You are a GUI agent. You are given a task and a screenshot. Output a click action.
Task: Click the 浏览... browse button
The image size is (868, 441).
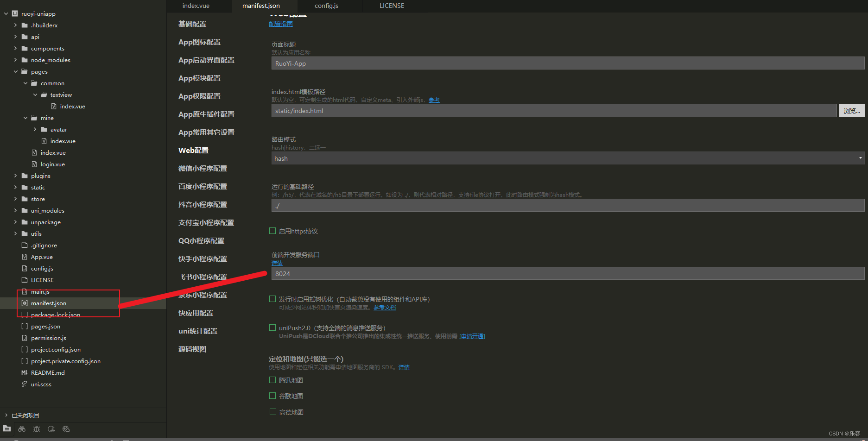[852, 111]
